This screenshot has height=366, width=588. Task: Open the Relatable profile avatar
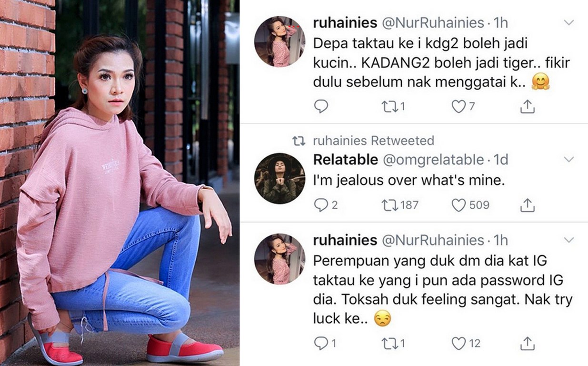[x=279, y=178]
